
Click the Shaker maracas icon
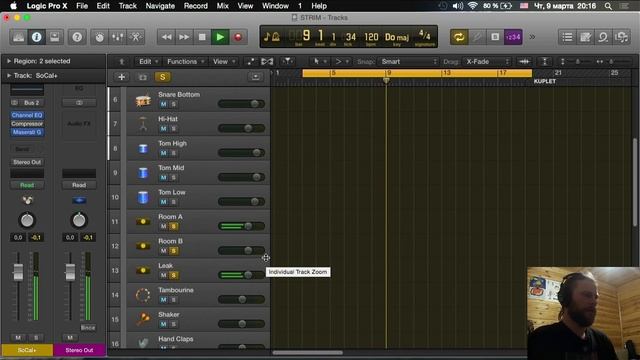click(x=143, y=319)
